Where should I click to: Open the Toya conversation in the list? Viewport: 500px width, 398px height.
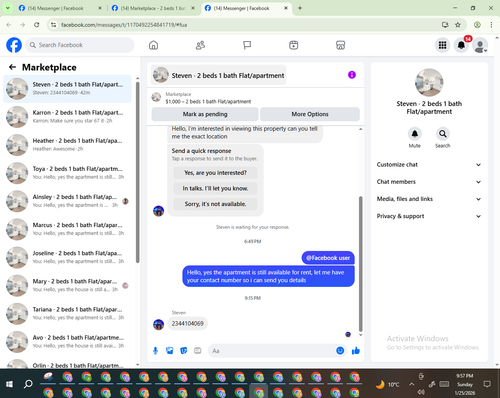click(67, 173)
